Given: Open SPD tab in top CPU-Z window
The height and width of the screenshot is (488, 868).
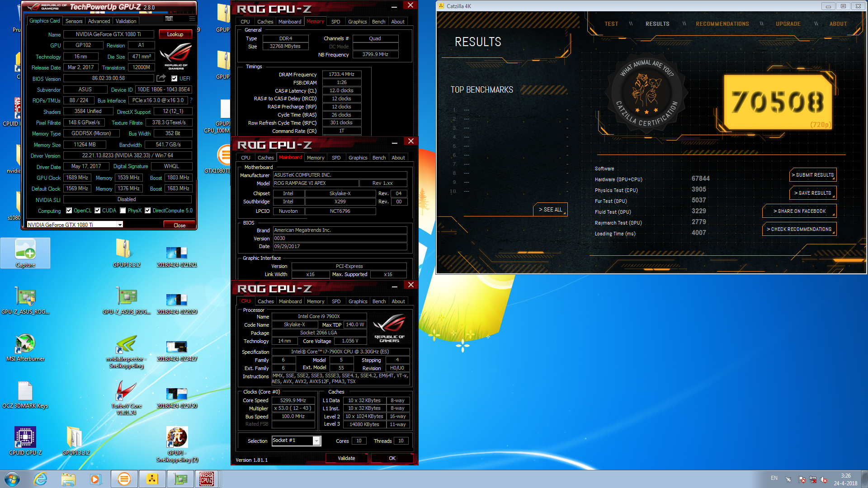Looking at the screenshot, I should 336,22.
